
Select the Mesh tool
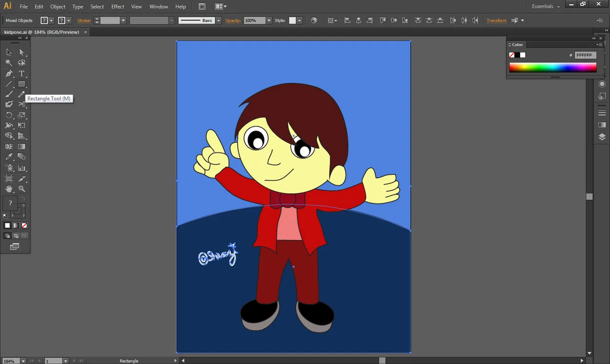point(9,146)
